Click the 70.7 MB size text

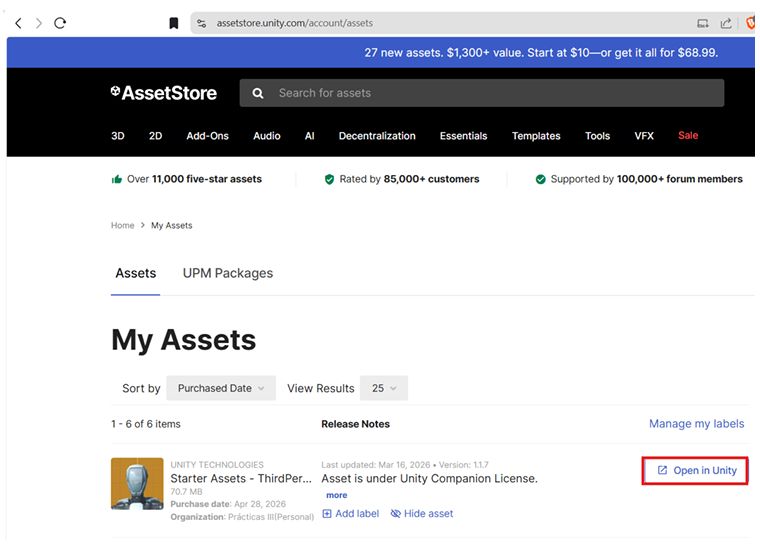(187, 491)
